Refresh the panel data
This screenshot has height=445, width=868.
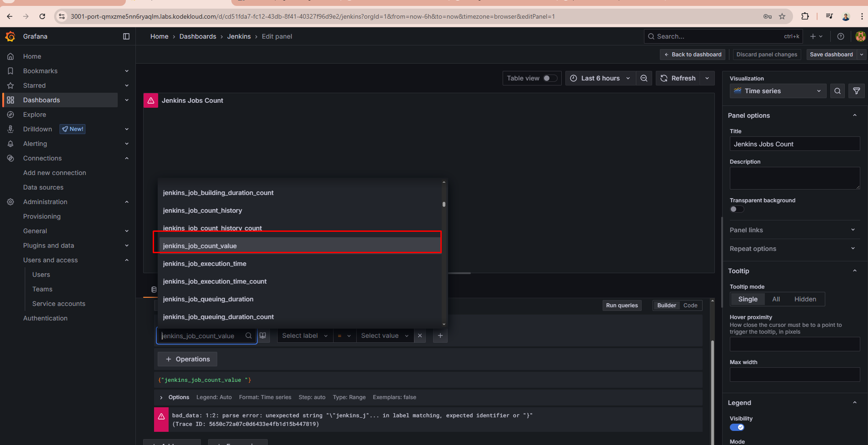[x=678, y=78]
